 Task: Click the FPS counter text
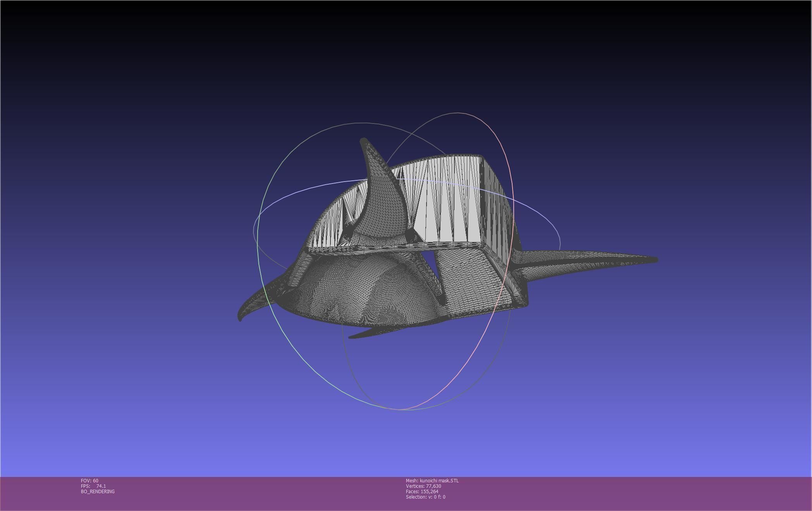(x=93, y=486)
